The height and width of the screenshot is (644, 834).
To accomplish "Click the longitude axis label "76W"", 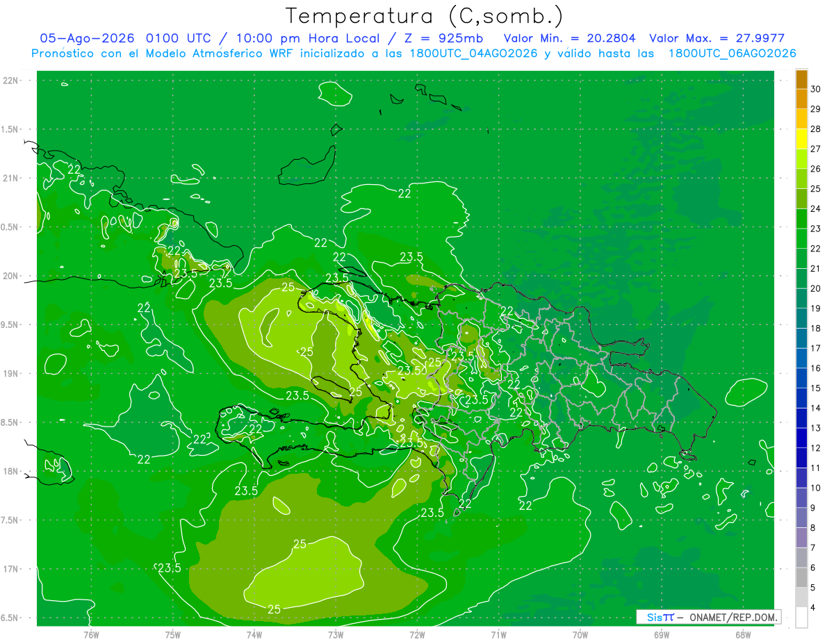I will coord(91,634).
